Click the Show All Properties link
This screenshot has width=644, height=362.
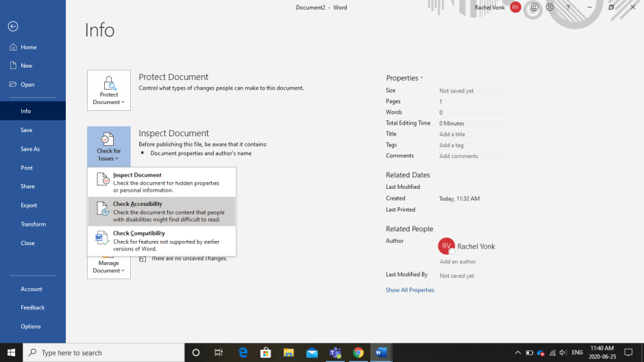(x=410, y=290)
